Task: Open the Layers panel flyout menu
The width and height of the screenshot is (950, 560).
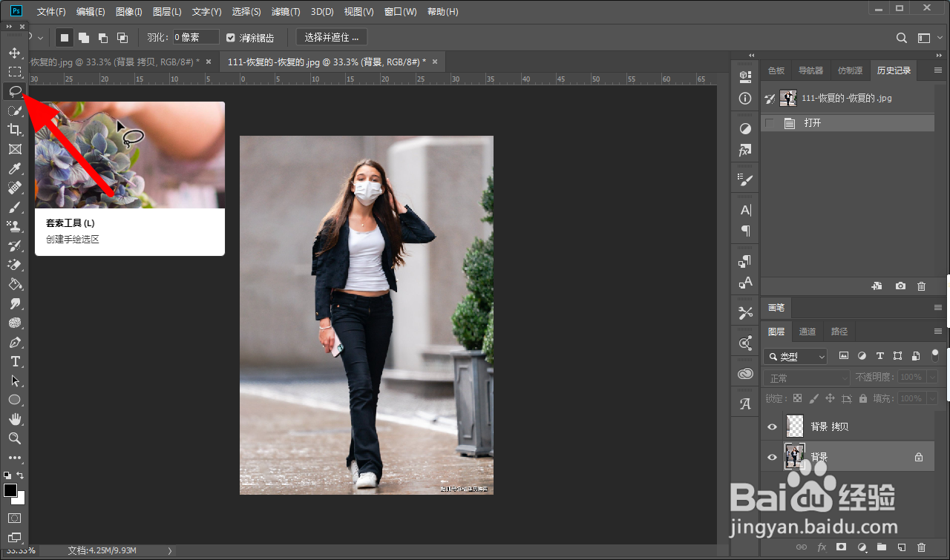Action: click(937, 332)
